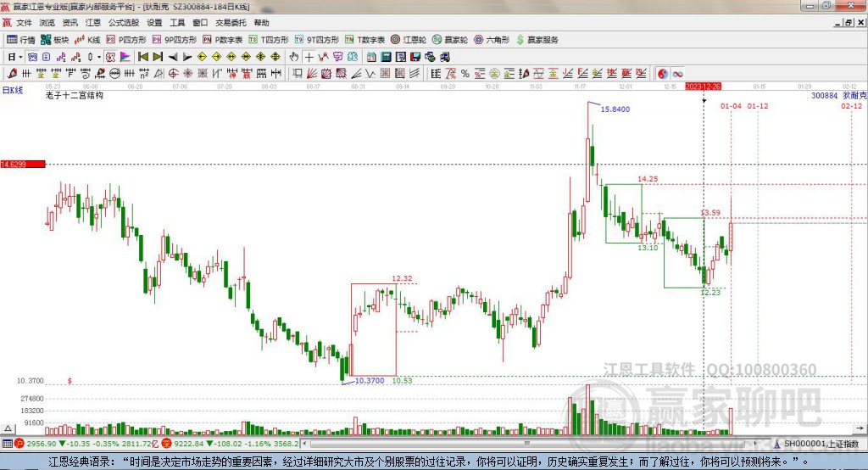Open the 赢家轮 wheel tool
The image size is (868, 470).
[x=450, y=40]
